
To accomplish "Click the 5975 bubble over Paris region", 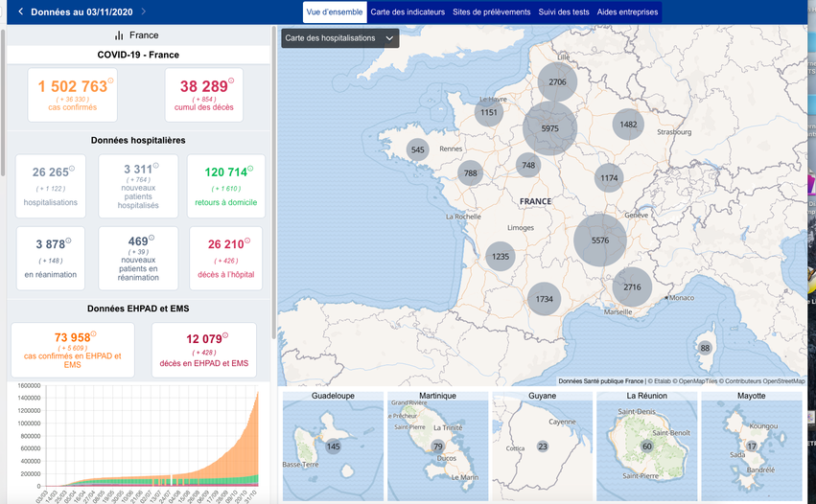I will click(x=549, y=128).
